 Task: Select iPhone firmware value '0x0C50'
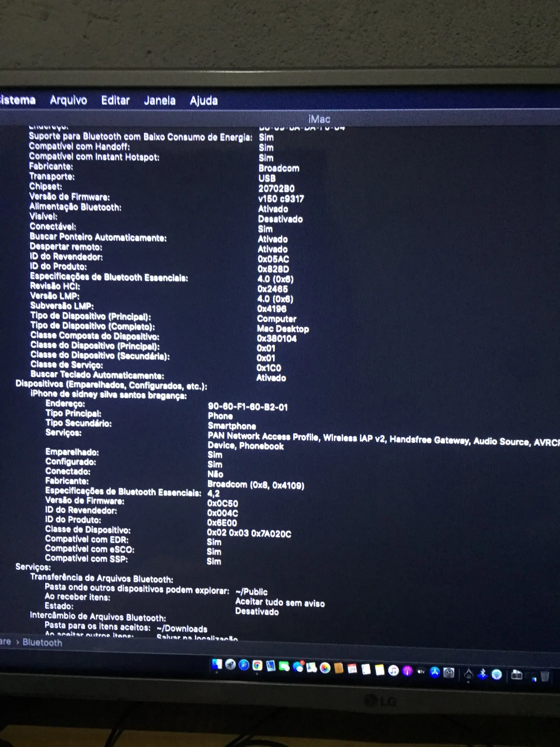(x=223, y=503)
